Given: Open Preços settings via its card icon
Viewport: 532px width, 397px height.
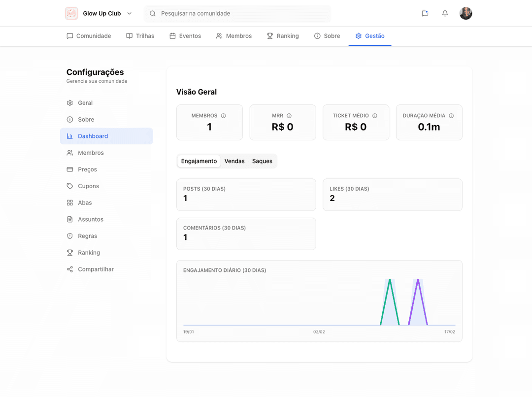Looking at the screenshot, I should [69, 169].
